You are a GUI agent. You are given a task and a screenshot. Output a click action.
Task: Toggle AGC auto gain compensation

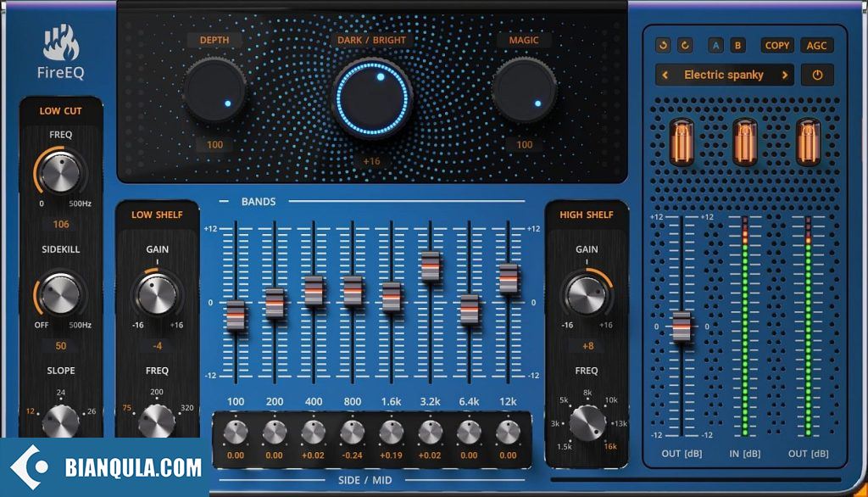coord(816,46)
